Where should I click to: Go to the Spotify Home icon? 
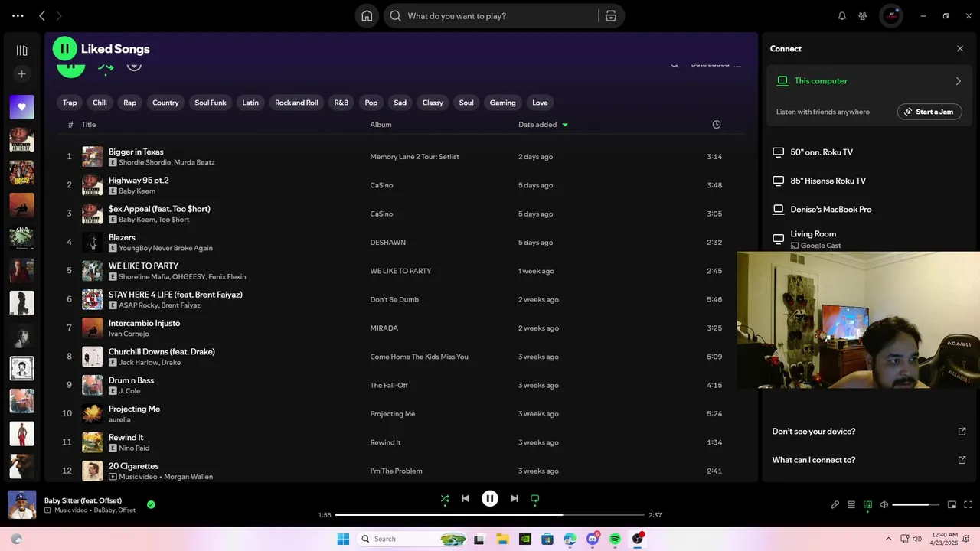point(367,16)
